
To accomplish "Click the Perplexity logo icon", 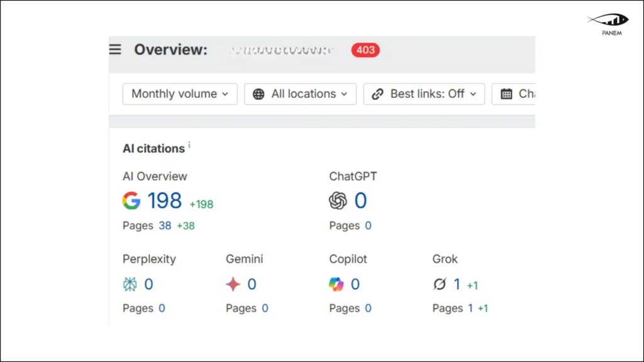I will point(130,284).
